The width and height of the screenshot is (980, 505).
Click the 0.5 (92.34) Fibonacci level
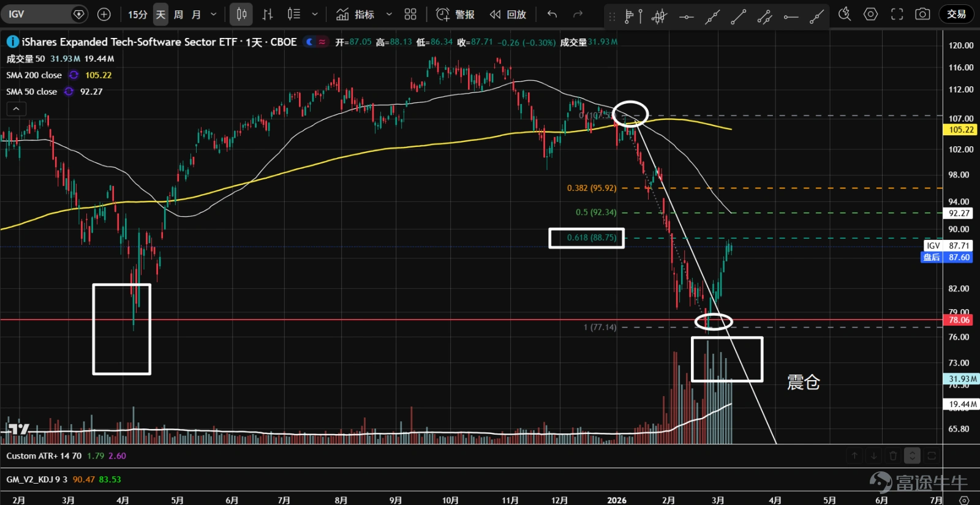[596, 212]
